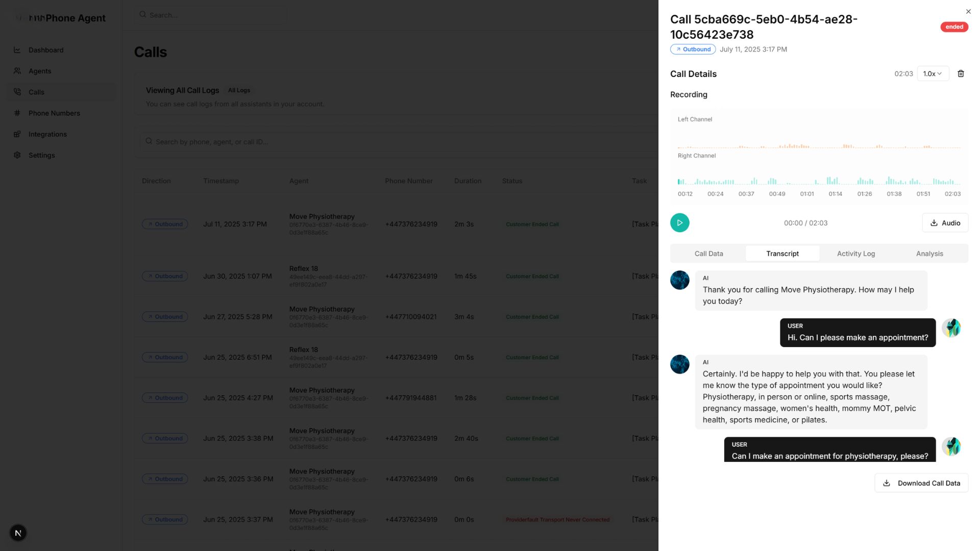This screenshot has height=551, width=980.
Task: Click Download Call Data button
Action: click(921, 483)
